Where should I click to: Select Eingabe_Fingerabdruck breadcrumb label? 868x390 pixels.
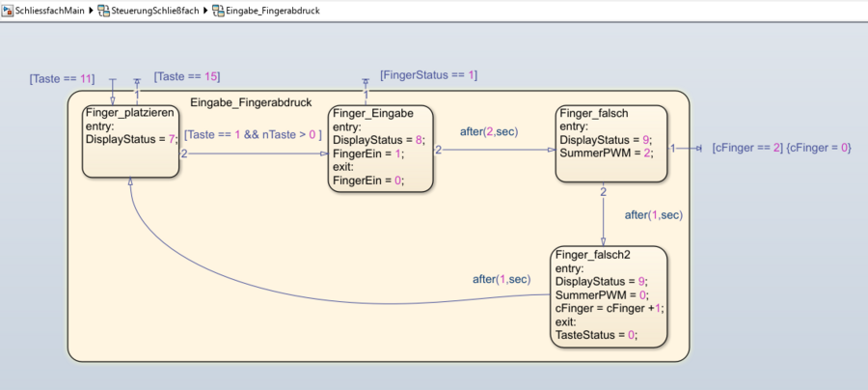coord(273,10)
